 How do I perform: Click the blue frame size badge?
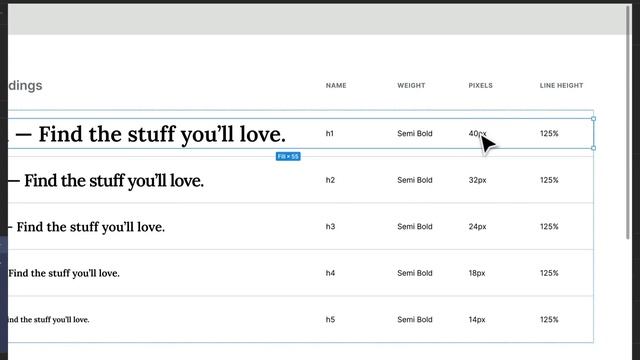[288, 156]
